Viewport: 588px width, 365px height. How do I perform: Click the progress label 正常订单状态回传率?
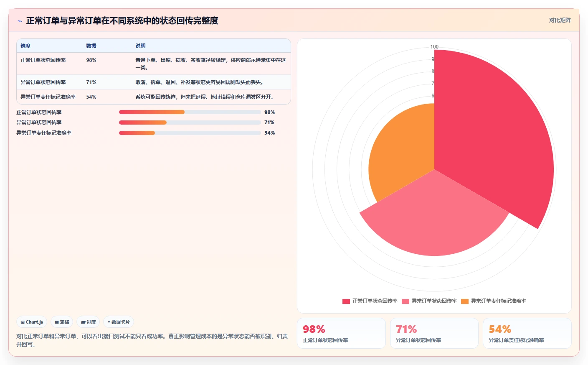(x=39, y=112)
